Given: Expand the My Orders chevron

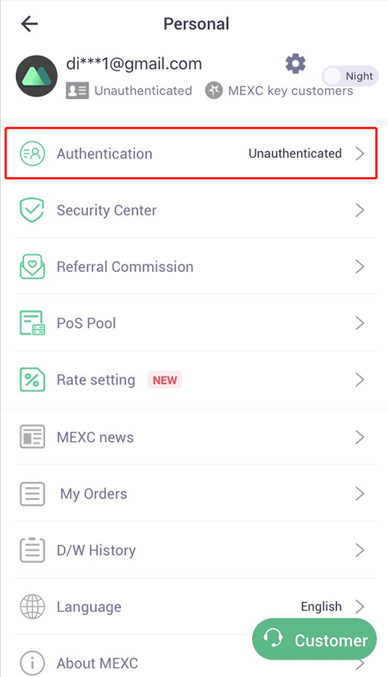Looking at the screenshot, I should tap(360, 493).
